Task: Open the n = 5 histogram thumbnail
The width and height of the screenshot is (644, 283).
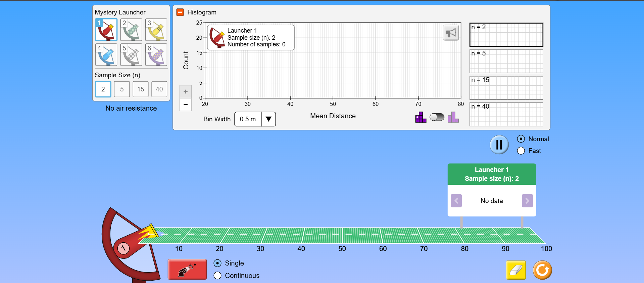Action: pyautogui.click(x=506, y=61)
